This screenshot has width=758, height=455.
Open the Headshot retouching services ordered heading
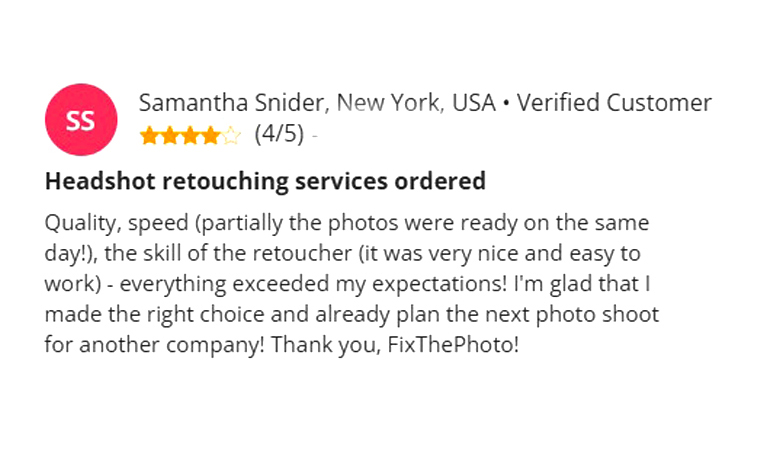tap(265, 181)
